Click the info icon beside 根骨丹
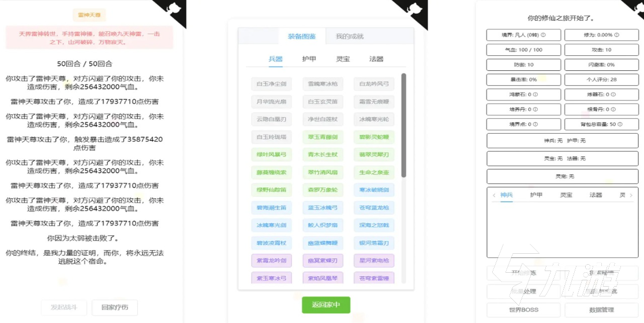 point(614,109)
